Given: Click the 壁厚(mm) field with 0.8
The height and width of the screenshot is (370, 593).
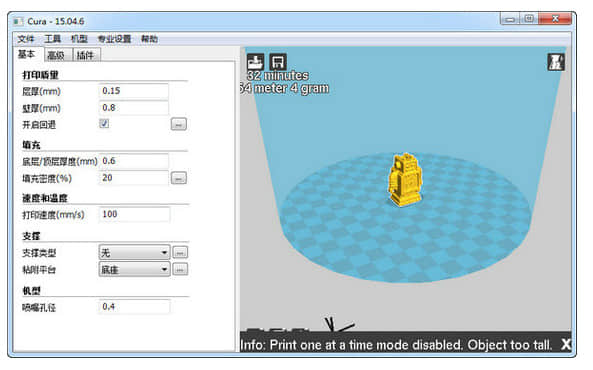Looking at the screenshot, I should click(134, 108).
